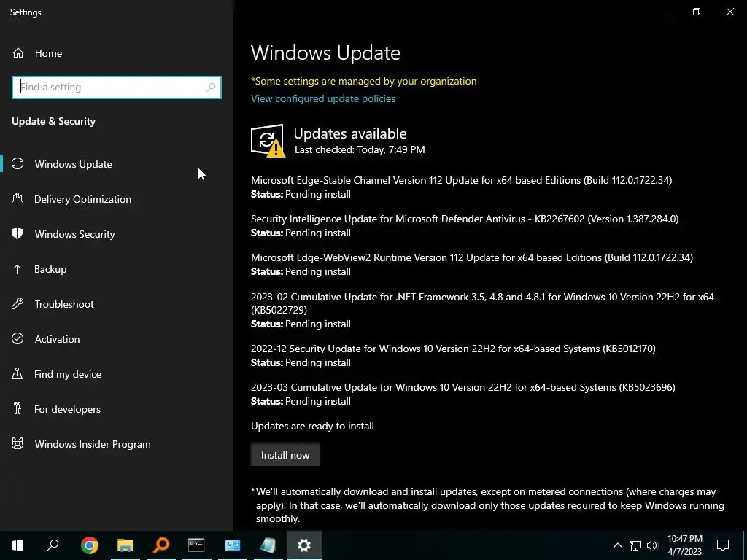Open the Windows Security section
This screenshot has height=560, width=747.
117,234
